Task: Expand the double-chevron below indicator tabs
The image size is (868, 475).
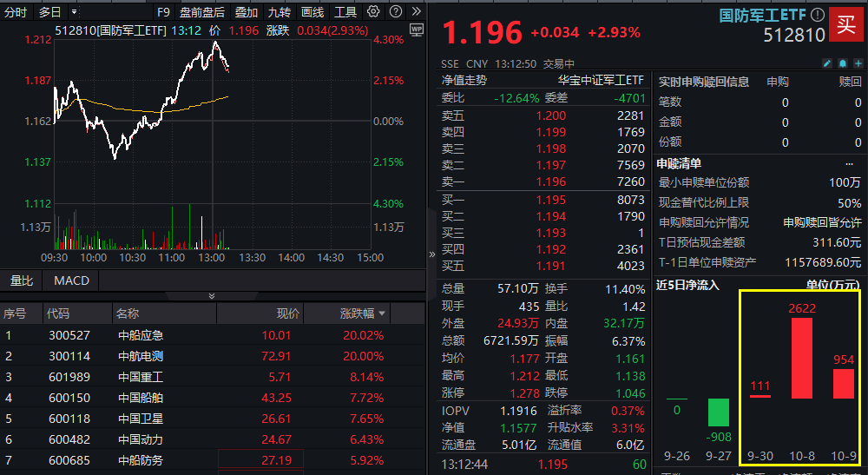Action: tap(211, 296)
